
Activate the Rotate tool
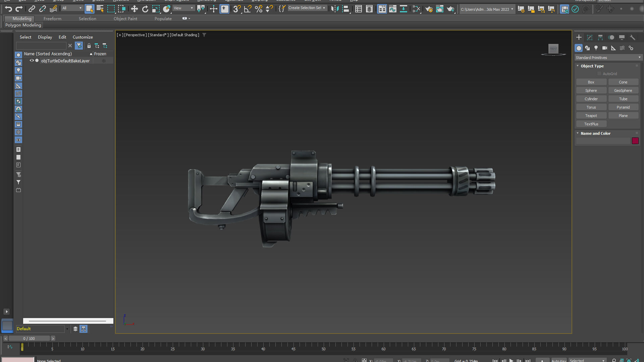tap(145, 9)
